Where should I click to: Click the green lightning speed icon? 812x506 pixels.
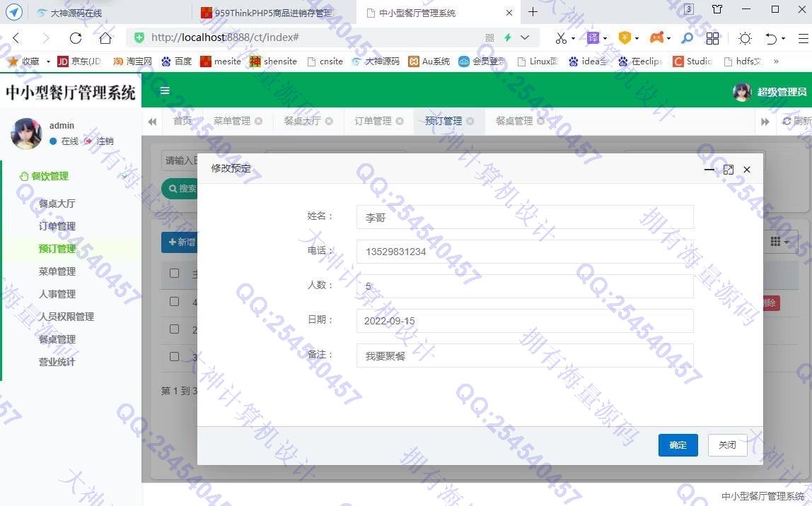pyautogui.click(x=508, y=37)
